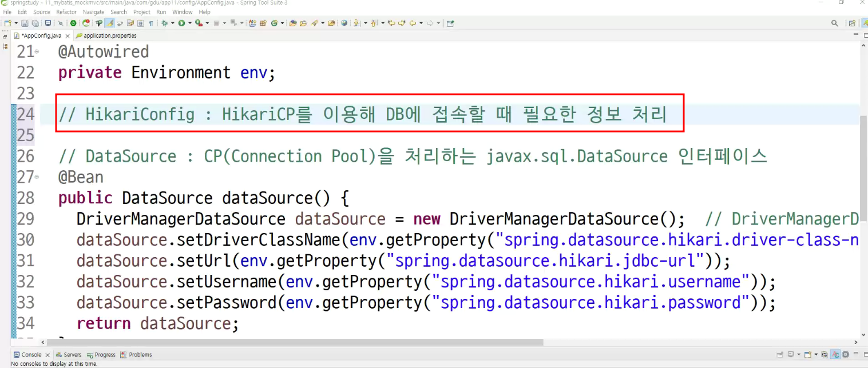Click the "@Bean" annotation on line 27
The width and height of the screenshot is (868, 368).
81,177
